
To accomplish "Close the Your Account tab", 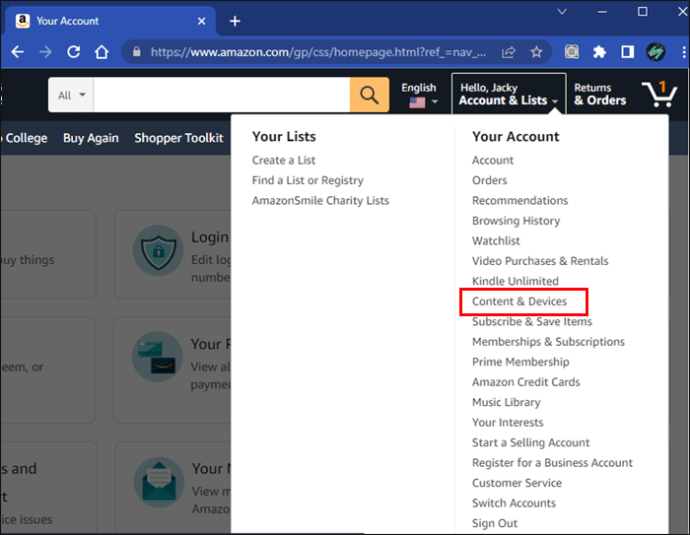I will click(202, 21).
